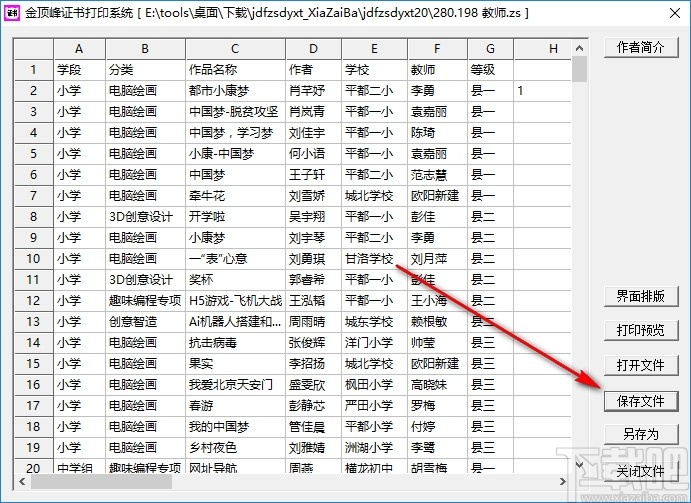Click the 保存文件 save file button
Viewport: 691px width, 503px height.
tap(641, 401)
